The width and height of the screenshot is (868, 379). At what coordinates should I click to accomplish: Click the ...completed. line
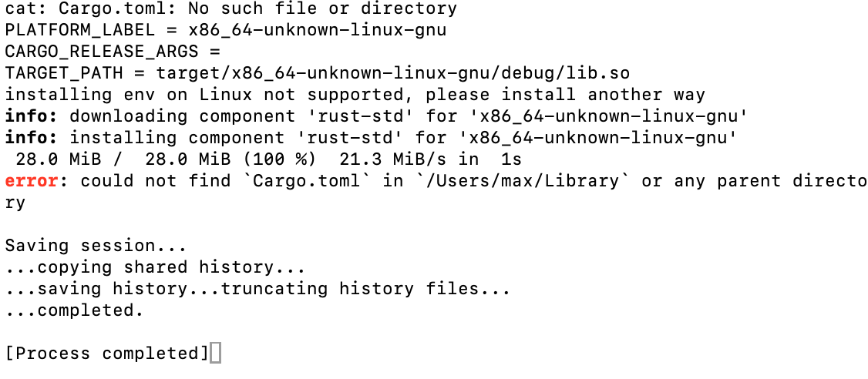coord(75,310)
